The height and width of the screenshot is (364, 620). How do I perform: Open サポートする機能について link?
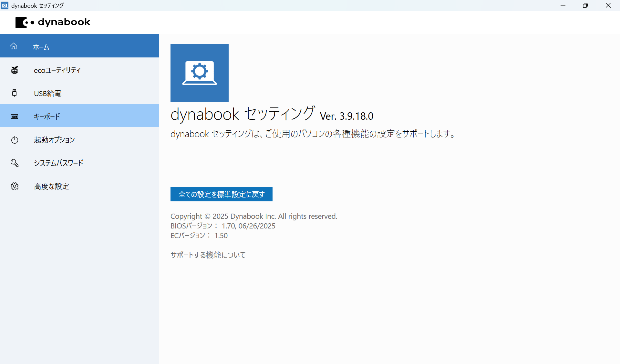(x=208, y=255)
